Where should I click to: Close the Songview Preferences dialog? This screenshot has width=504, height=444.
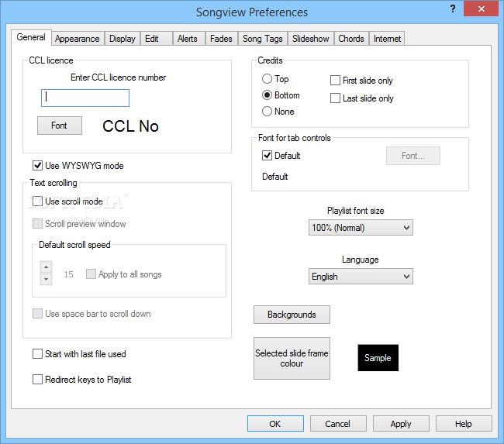point(481,9)
